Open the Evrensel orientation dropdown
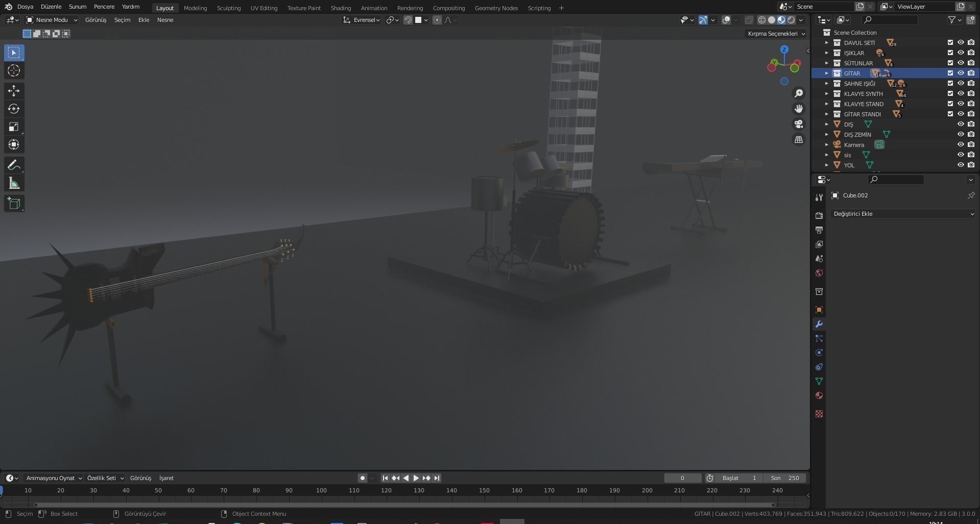Screen dimensions: 980x524 coord(362,20)
